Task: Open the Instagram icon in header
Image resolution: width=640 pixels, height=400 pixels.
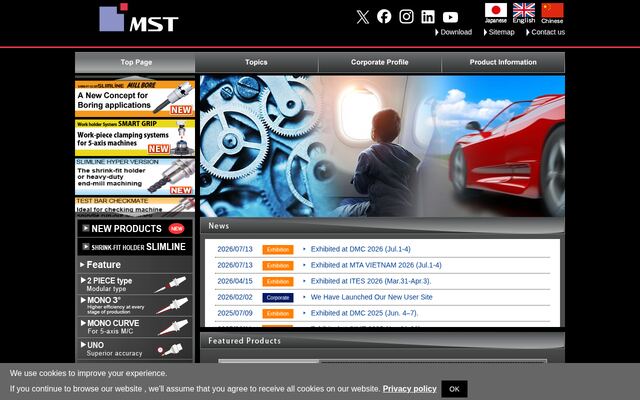Action: tap(406, 17)
